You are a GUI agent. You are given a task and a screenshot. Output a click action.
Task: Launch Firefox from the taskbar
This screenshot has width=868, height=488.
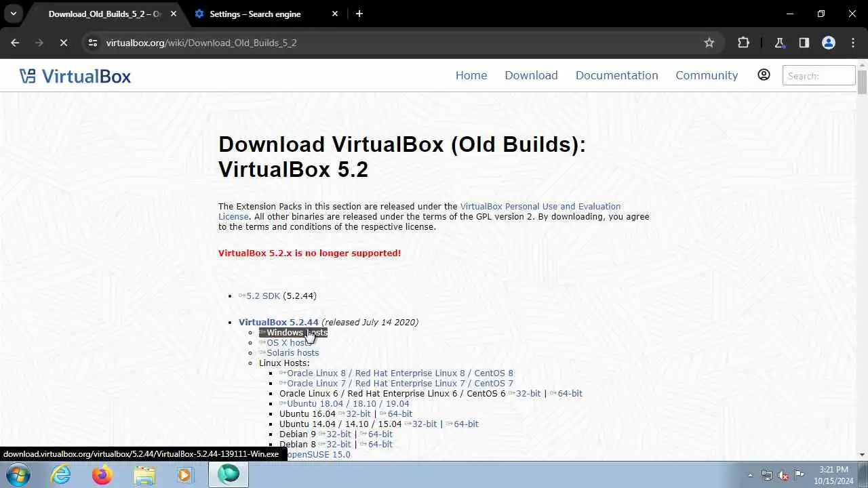coord(102,474)
